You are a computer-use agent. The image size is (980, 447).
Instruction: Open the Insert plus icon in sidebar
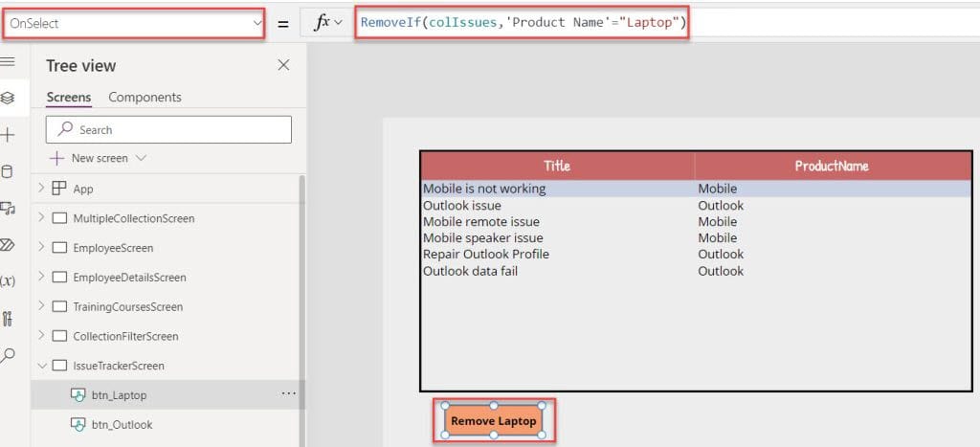click(x=8, y=135)
